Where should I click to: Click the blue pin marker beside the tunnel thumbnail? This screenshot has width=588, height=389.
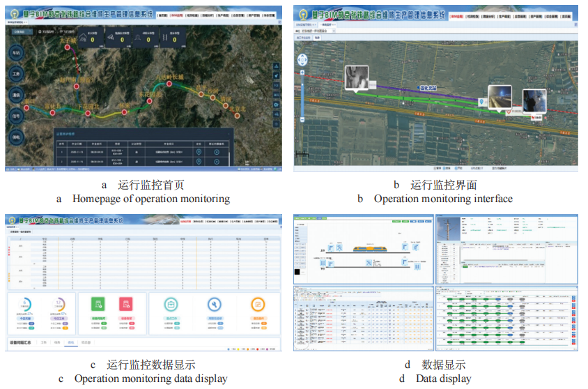click(x=481, y=102)
